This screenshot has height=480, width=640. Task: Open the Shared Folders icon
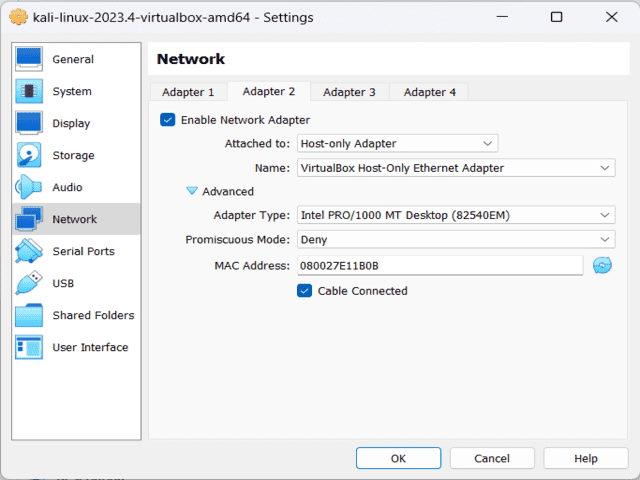29,316
